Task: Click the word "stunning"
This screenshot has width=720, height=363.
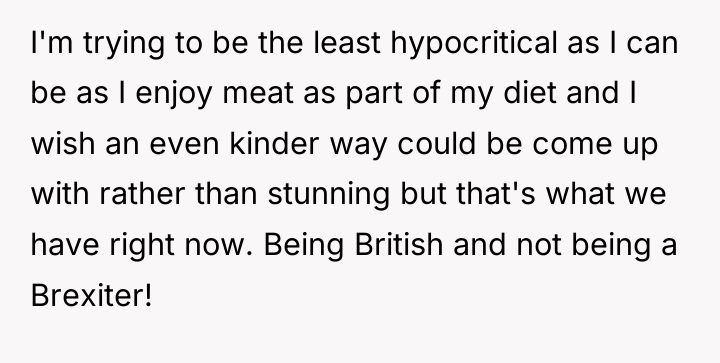Action: pyautogui.click(x=329, y=195)
